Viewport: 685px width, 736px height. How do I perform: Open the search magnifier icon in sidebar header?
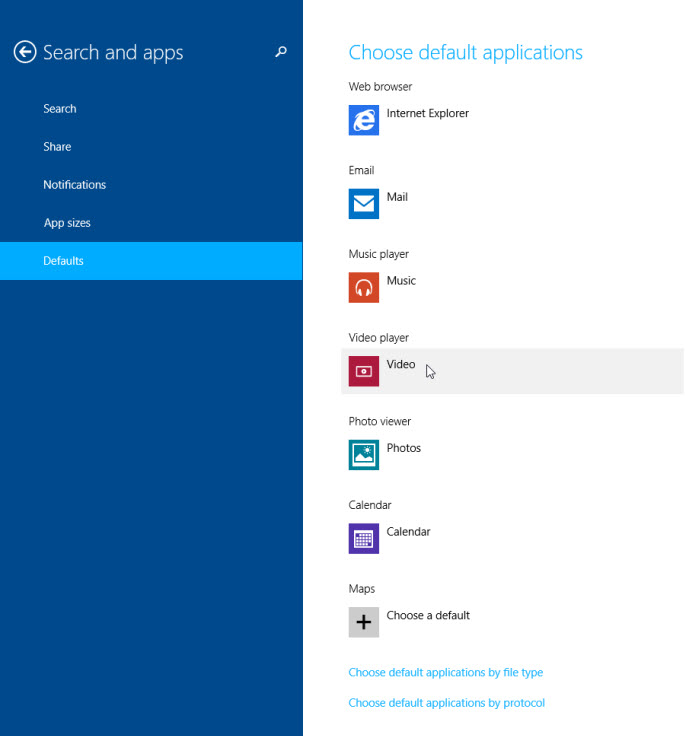pos(281,52)
